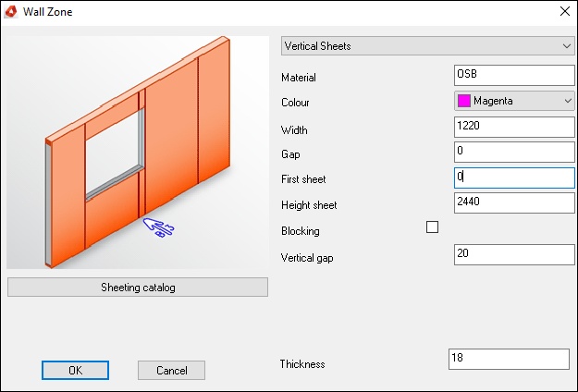The image size is (578, 392).
Task: Click the wall sheeting preview image
Action: [138, 153]
